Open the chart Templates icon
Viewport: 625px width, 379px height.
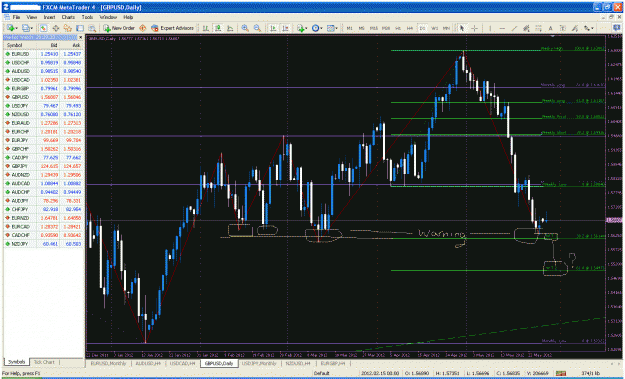[330, 28]
